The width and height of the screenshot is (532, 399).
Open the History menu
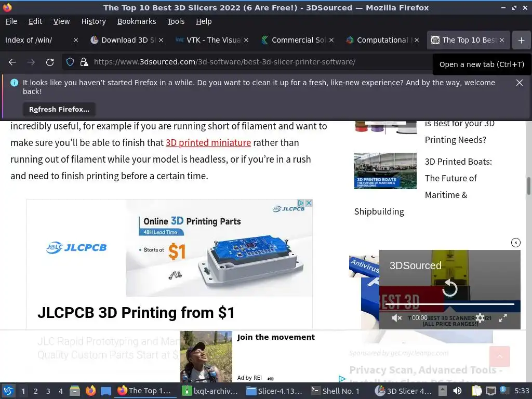(x=94, y=21)
